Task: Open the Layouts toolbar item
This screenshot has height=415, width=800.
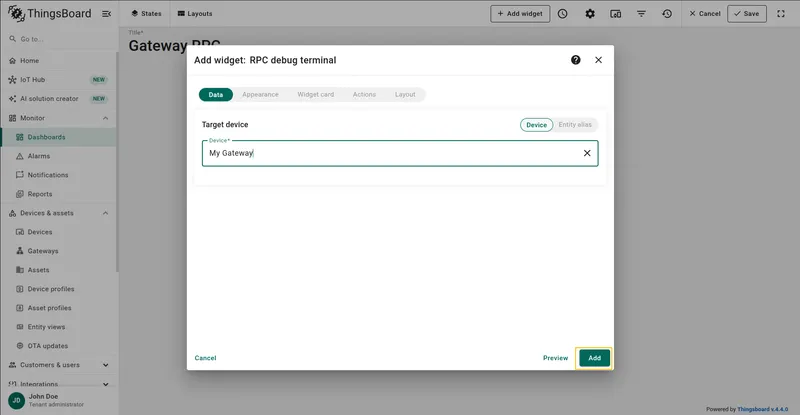Action: coord(194,14)
